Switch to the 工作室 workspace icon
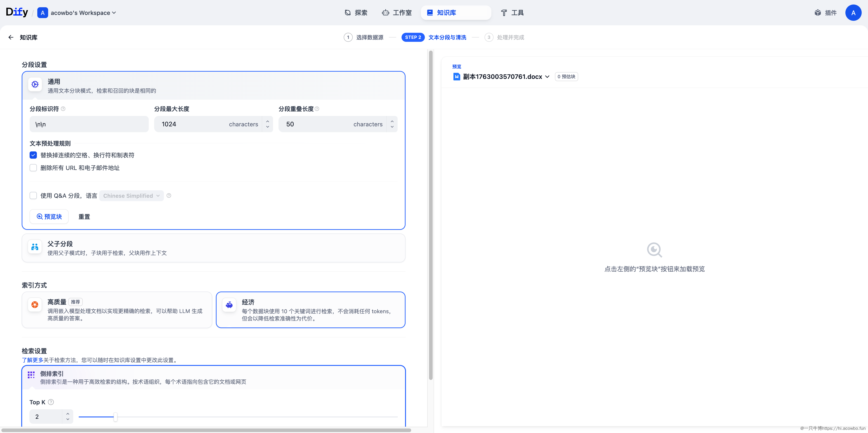This screenshot has height=433, width=868. pos(386,12)
